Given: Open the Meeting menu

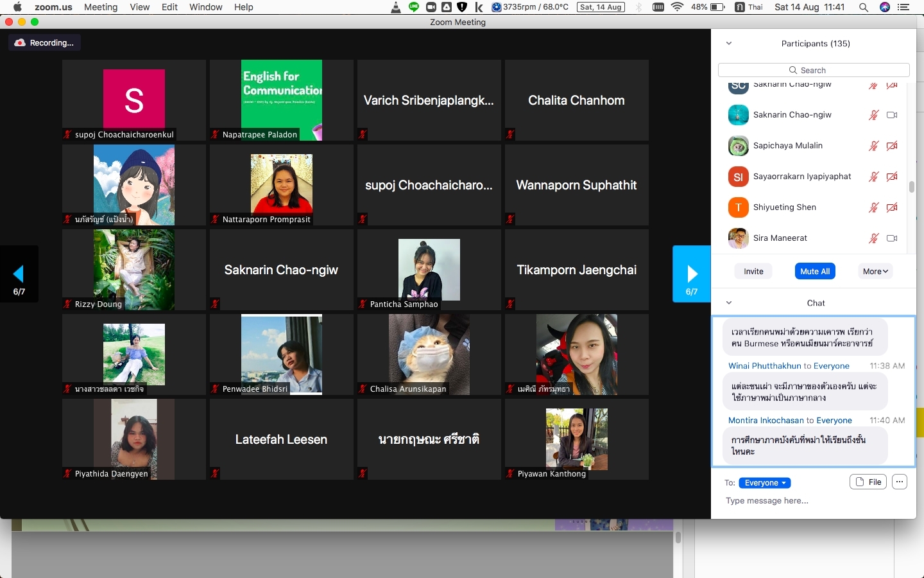Looking at the screenshot, I should pyautogui.click(x=101, y=7).
